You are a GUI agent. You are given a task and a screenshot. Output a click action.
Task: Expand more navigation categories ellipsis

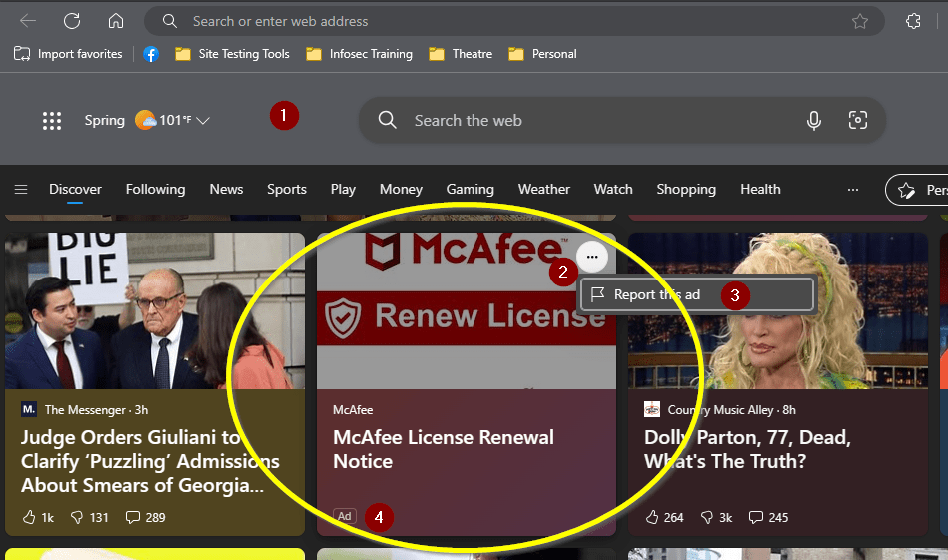pos(852,190)
